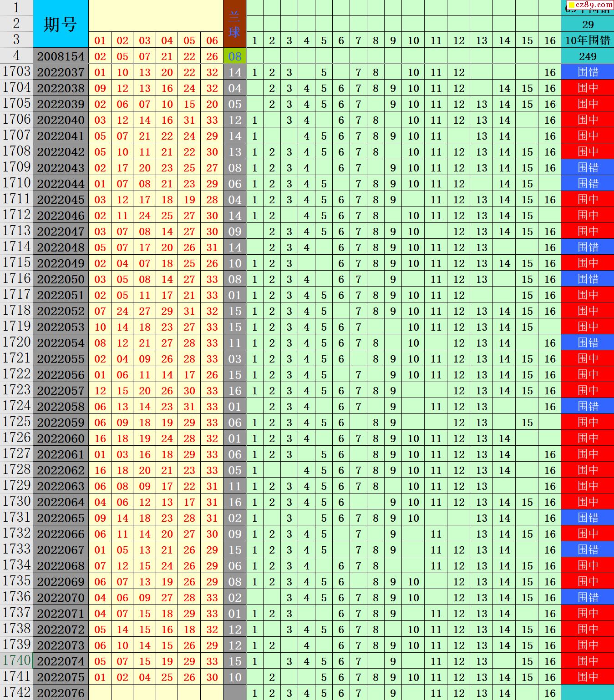614x700 pixels.
Task: Click the gray blue-ball cell 16 for 2022057
Action: coord(234,390)
